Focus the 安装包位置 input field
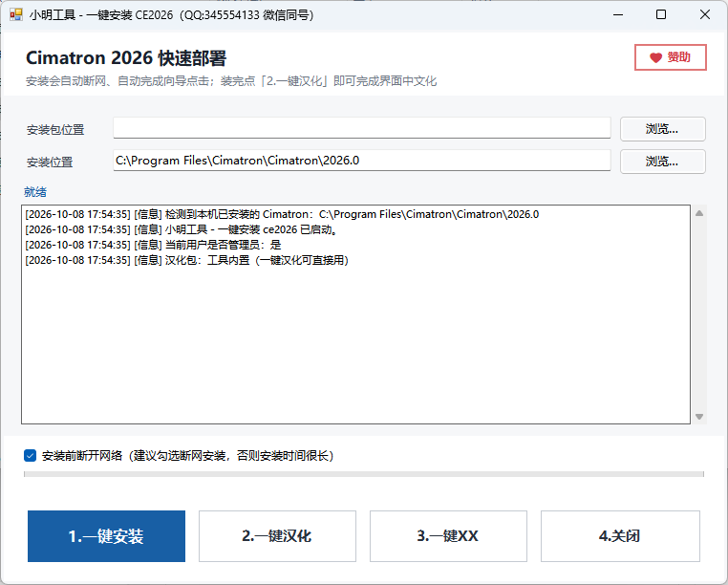This screenshot has width=728, height=585. (362, 128)
